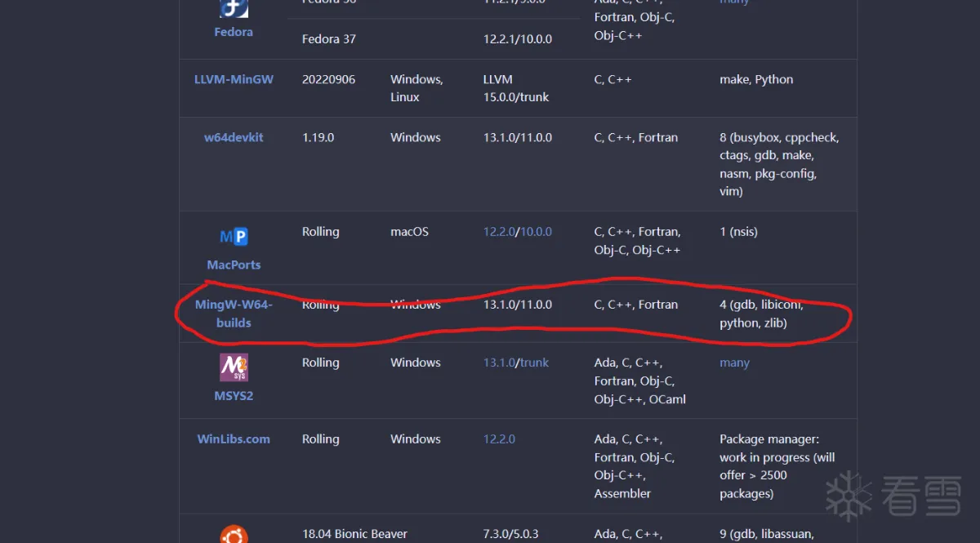Select the 4 (gdb, libiconv, python, zlib) cell
Viewport: 980px width, 543px height.
point(761,314)
